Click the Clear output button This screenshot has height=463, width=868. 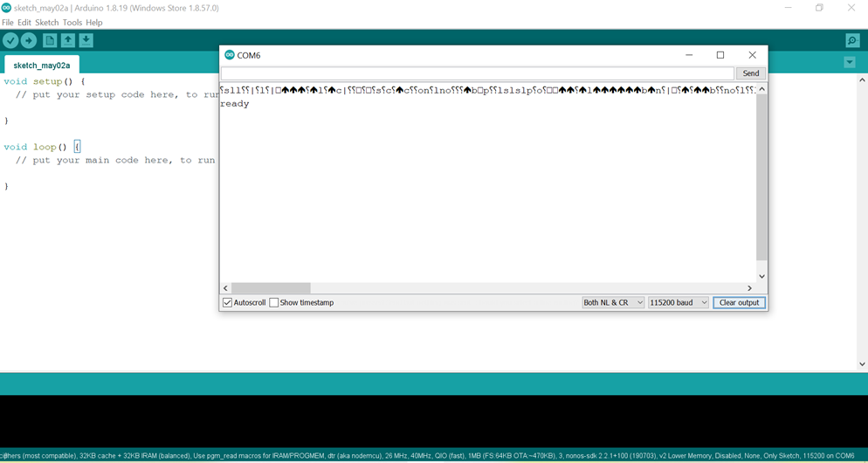(739, 302)
